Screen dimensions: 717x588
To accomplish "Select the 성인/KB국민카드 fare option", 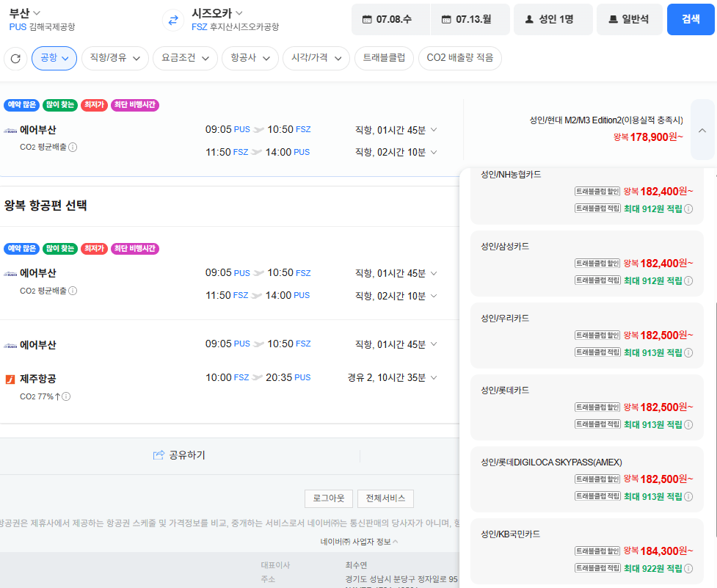I will pyautogui.click(x=586, y=551).
